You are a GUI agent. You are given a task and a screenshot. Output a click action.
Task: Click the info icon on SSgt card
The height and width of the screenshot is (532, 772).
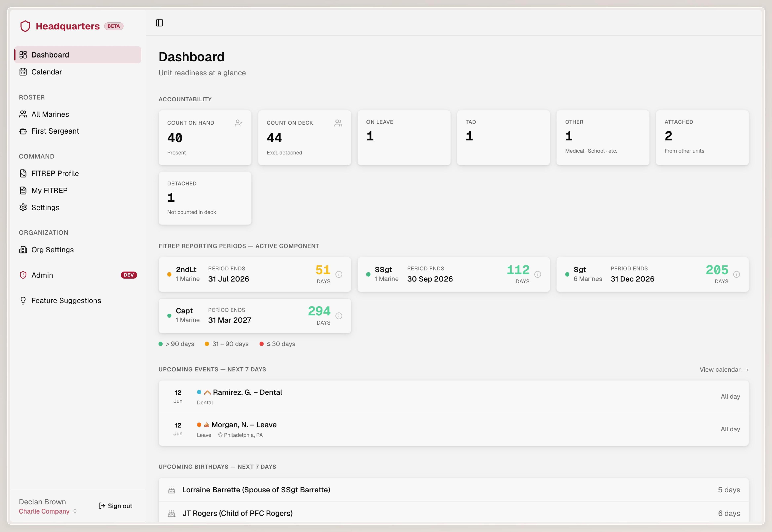click(538, 274)
